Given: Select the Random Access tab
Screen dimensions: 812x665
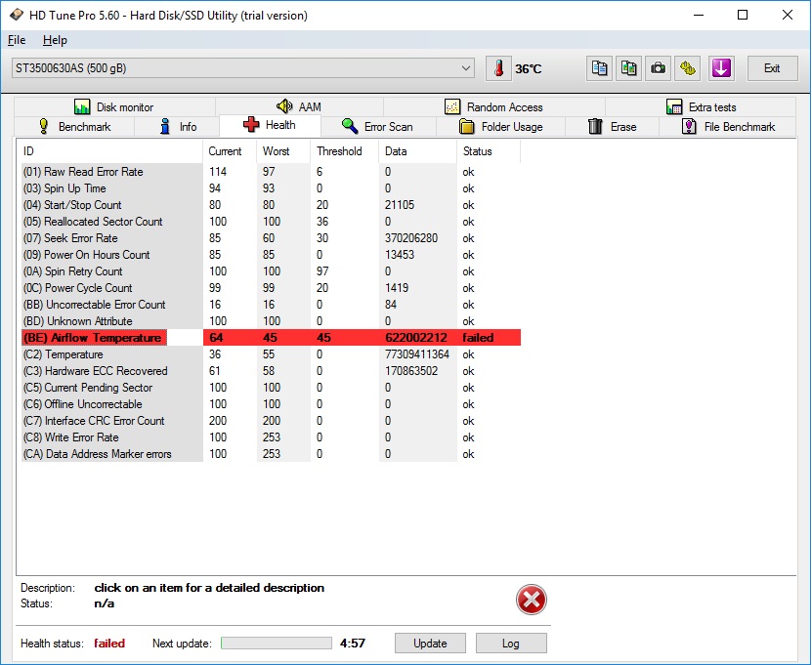Looking at the screenshot, I should pyautogui.click(x=493, y=107).
